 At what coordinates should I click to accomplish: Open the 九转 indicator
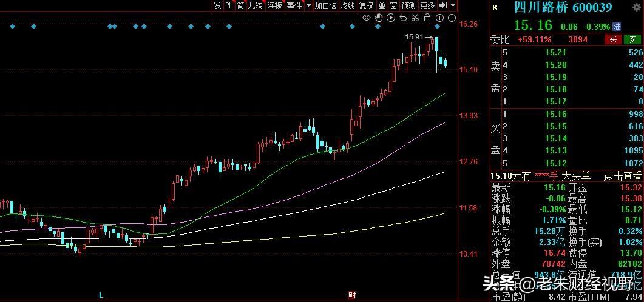pyautogui.click(x=255, y=5)
